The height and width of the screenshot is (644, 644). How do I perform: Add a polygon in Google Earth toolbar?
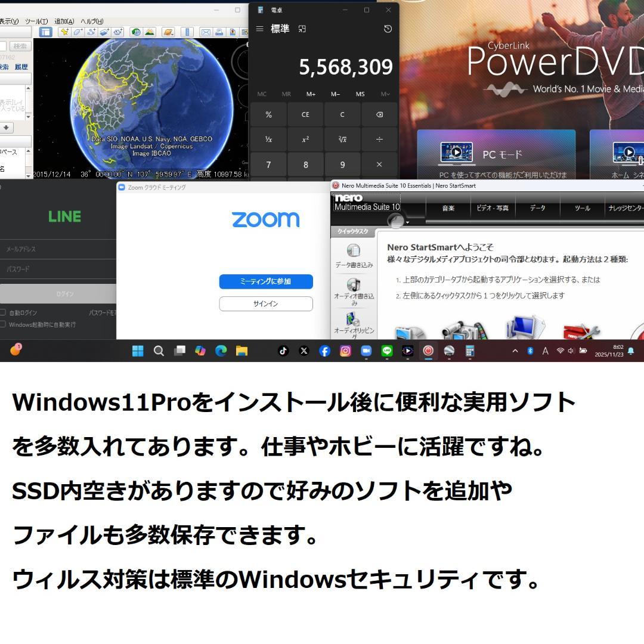pos(78,32)
